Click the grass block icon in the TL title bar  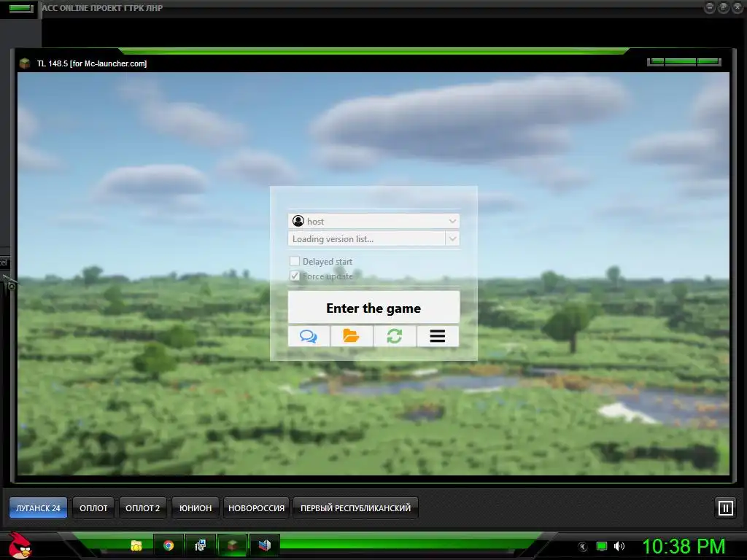[x=25, y=63]
